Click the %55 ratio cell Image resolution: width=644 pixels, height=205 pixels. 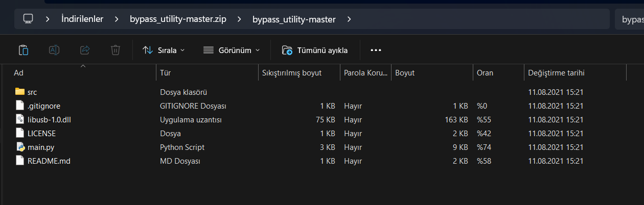484,120
